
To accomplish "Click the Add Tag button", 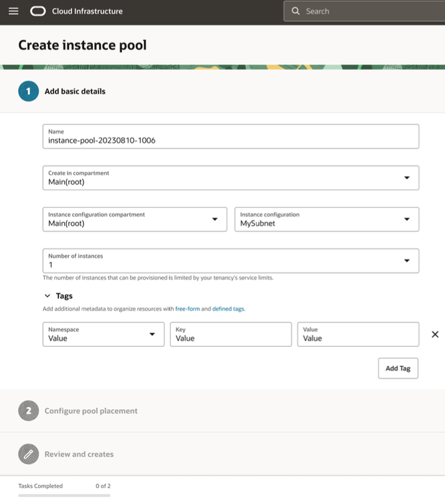I will click(398, 368).
